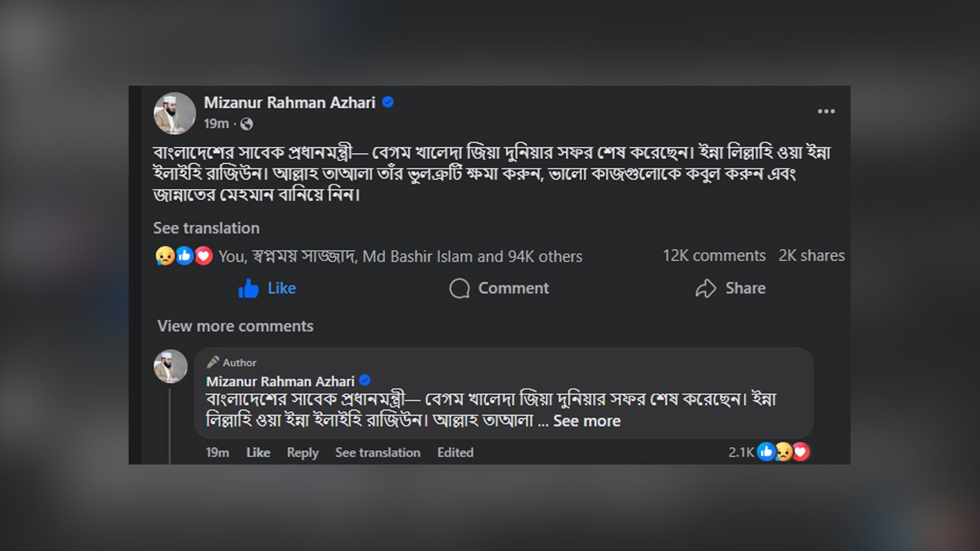The height and width of the screenshot is (551, 980).
Task: Click the Comment speech bubble icon
Action: pyautogui.click(x=459, y=289)
